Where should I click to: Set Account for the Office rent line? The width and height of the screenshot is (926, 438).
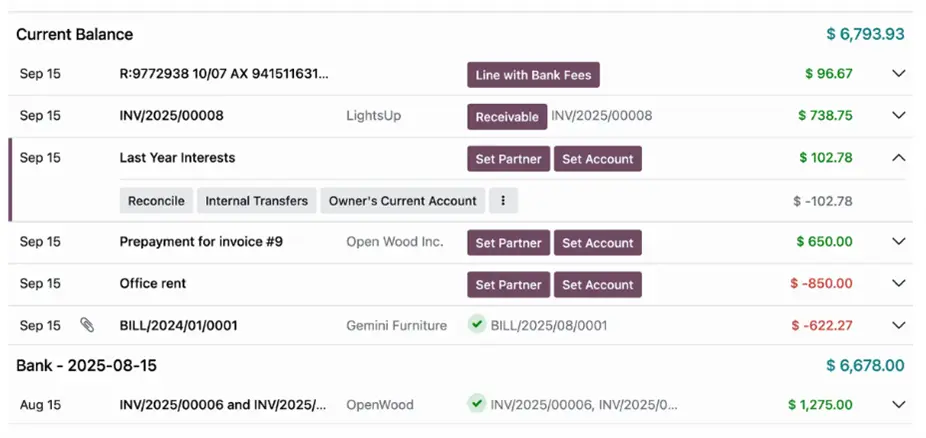coord(597,284)
